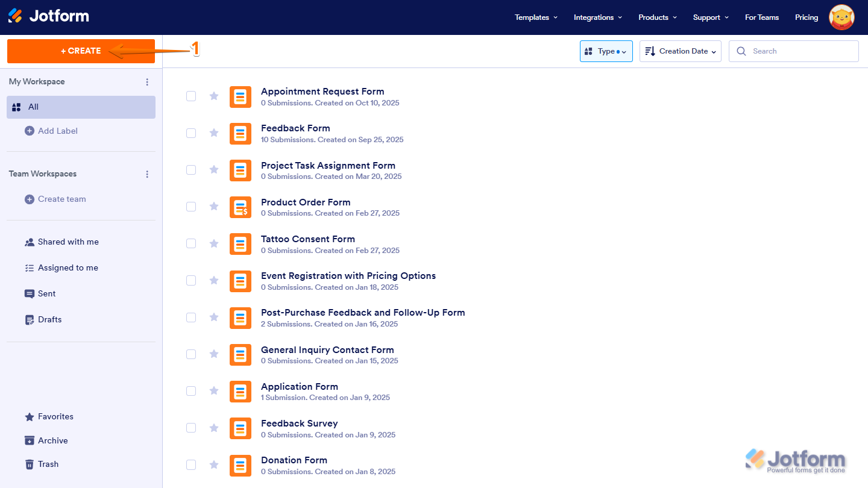
Task: Check the Feedback Form checkbox
Action: pyautogui.click(x=191, y=133)
